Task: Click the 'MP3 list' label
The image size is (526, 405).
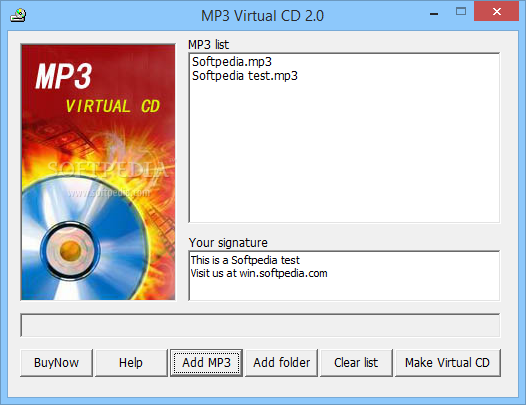Action: 208,45
